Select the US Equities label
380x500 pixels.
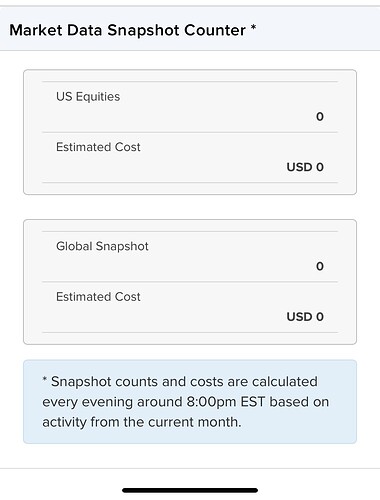click(88, 97)
